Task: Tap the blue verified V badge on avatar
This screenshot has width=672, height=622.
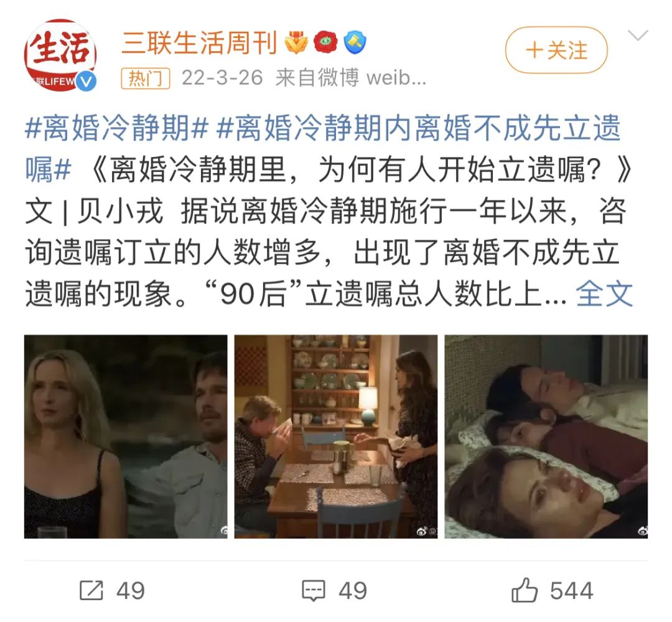Action: coord(86,81)
